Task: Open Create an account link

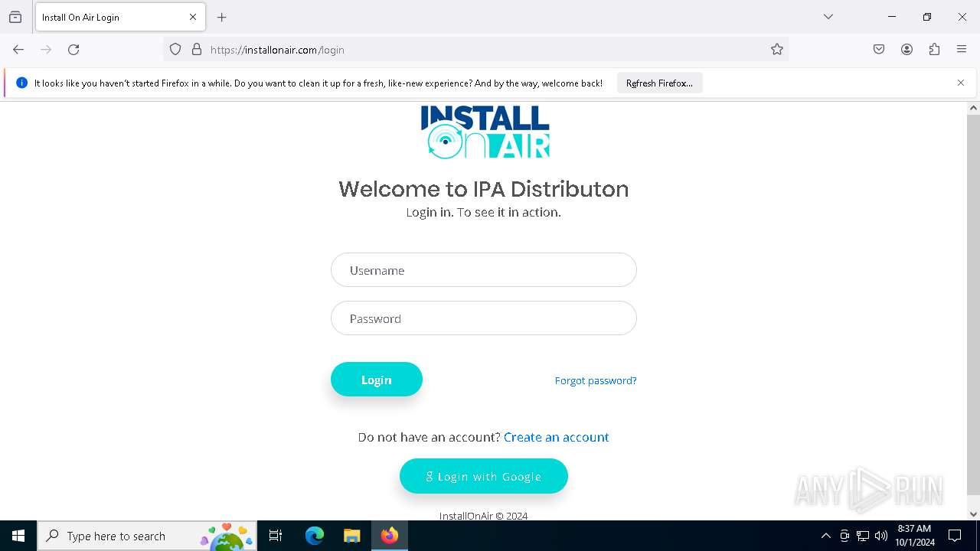Action: pyautogui.click(x=557, y=437)
